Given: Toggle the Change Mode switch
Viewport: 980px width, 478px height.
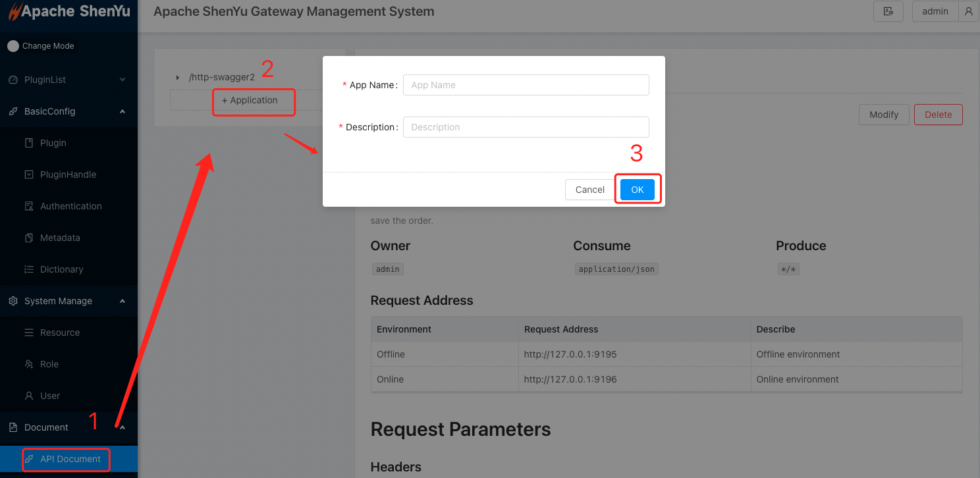Looking at the screenshot, I should 13,46.
